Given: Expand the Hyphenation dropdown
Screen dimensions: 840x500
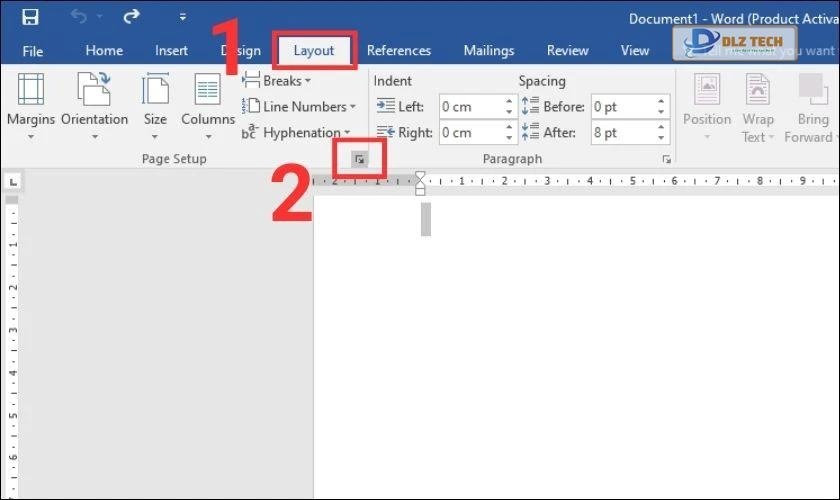Looking at the screenshot, I should point(296,133).
